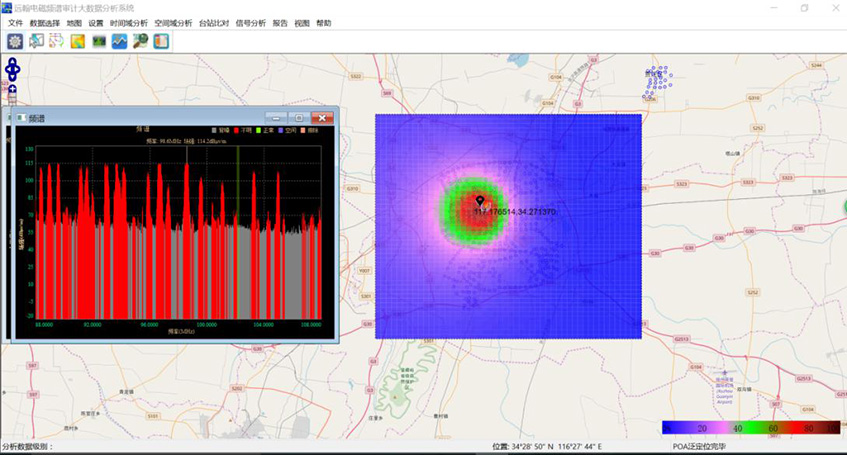Viewport: 847px width, 455px height.
Task: Open the blue line chart toolbar icon
Action: point(119,41)
